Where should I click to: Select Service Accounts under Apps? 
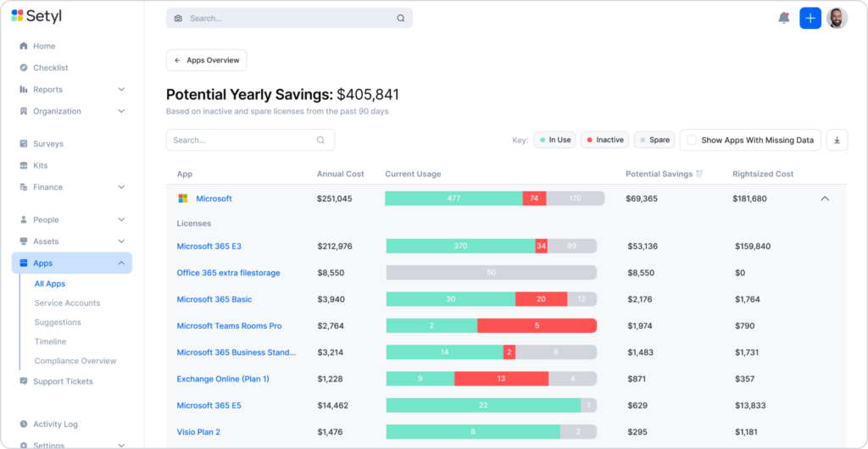click(x=67, y=303)
